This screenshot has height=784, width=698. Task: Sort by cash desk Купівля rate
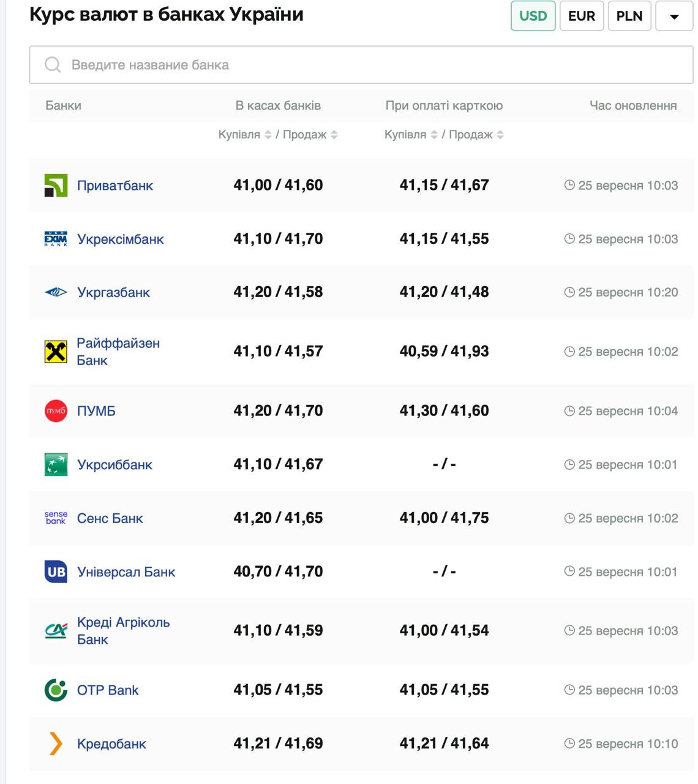pyautogui.click(x=268, y=135)
